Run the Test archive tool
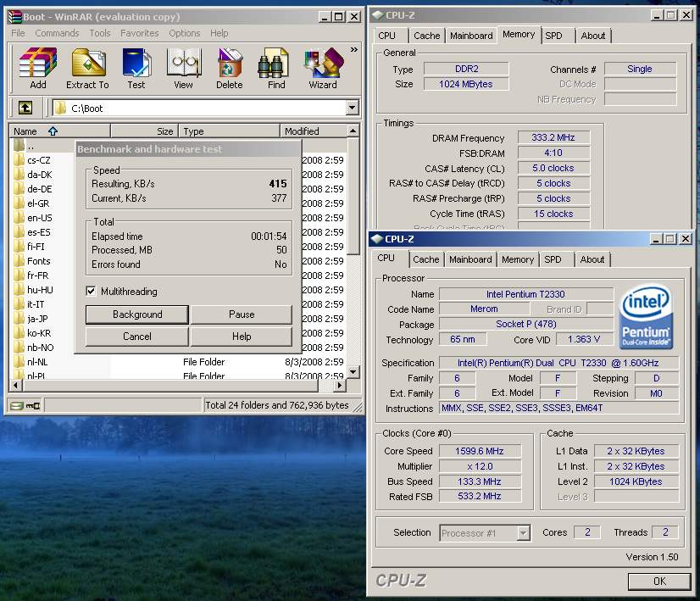The image size is (700, 601). pyautogui.click(x=136, y=69)
